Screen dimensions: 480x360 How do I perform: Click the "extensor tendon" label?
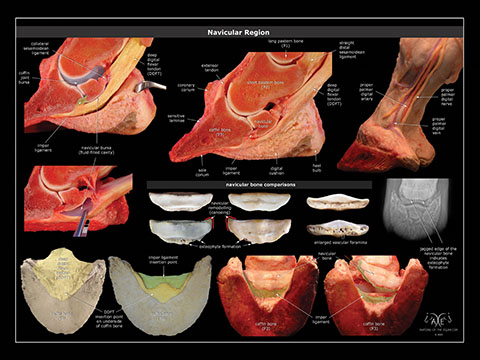(x=210, y=68)
